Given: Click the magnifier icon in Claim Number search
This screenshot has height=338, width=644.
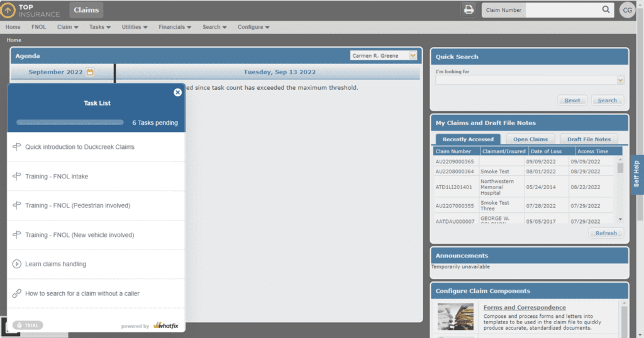Looking at the screenshot, I should [606, 9].
